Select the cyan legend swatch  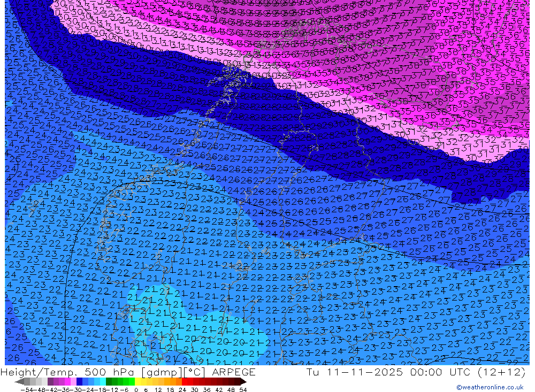coord(103,382)
